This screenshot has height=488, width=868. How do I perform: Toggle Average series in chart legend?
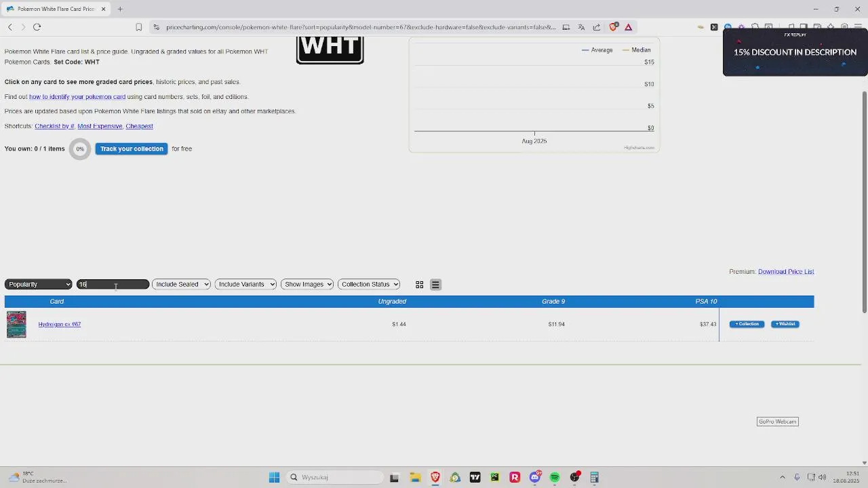coord(597,50)
